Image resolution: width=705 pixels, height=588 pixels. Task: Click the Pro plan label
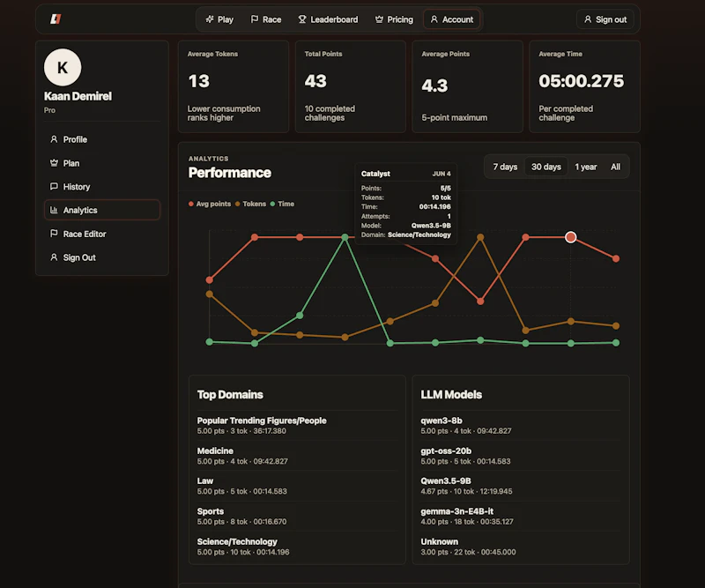[x=49, y=110]
